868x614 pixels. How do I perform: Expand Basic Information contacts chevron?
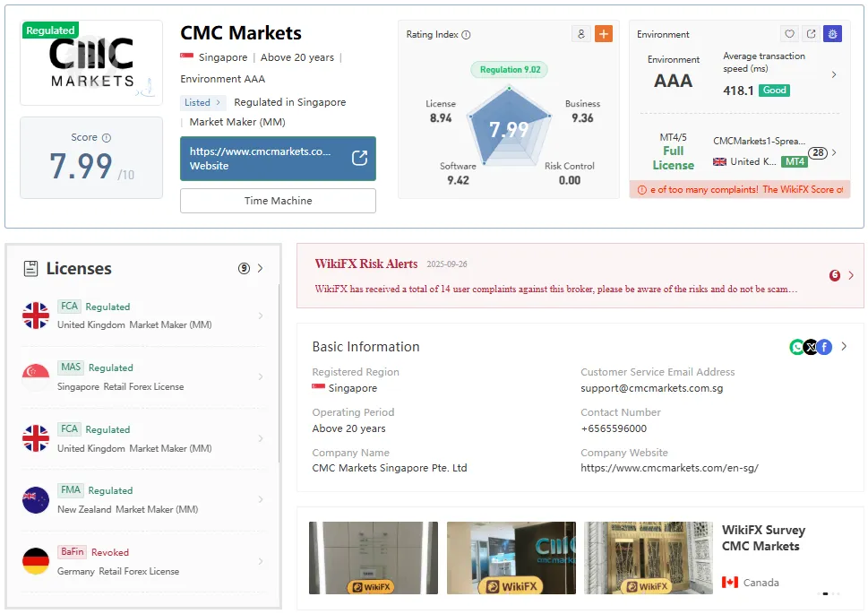point(844,347)
